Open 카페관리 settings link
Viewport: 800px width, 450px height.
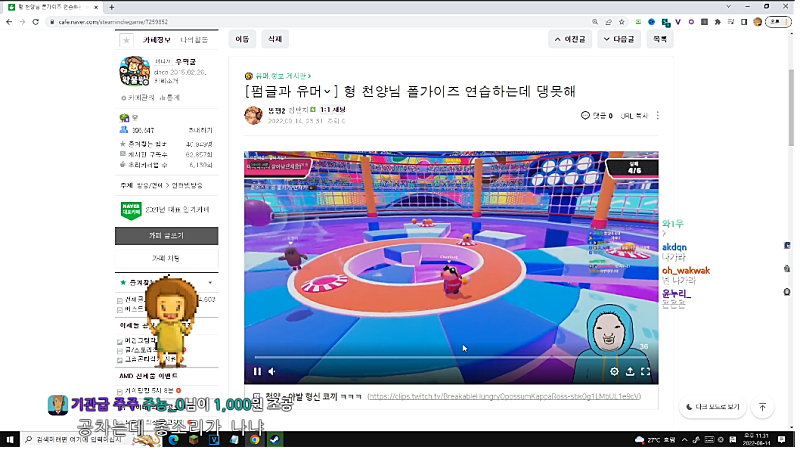click(138, 97)
